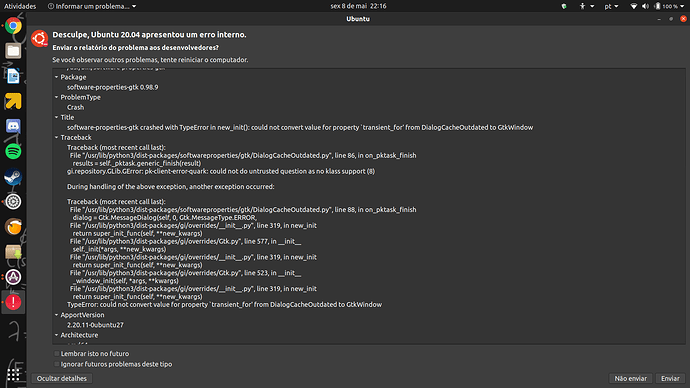Viewport: 690px width, 388px height.
Task: Select the 'Crash' problem type value
Action: tap(75, 107)
